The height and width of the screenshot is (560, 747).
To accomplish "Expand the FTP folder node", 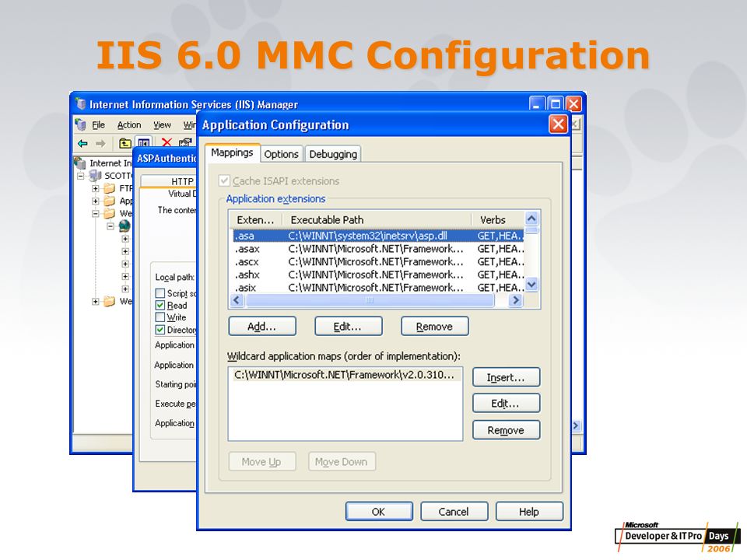I will (x=95, y=188).
